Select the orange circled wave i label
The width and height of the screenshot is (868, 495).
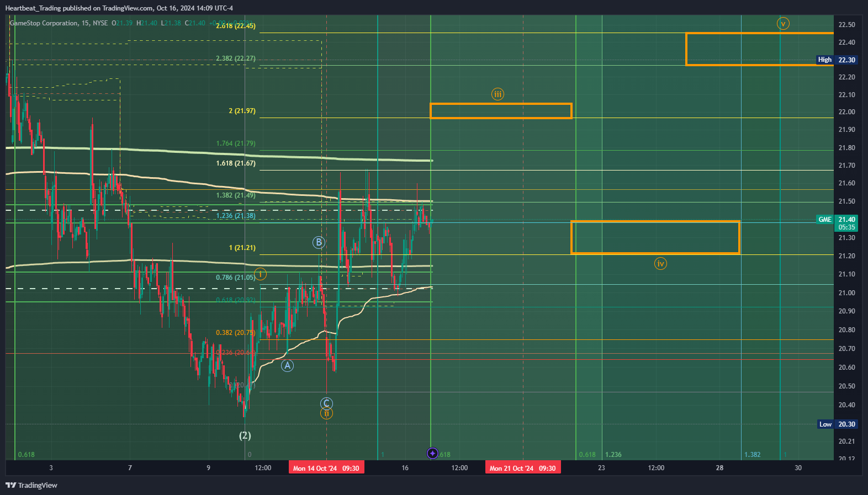[261, 274]
